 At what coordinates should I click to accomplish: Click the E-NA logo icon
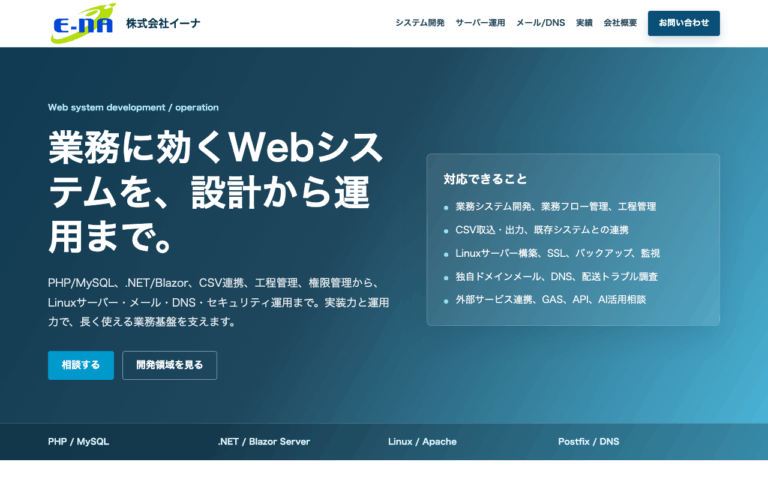click(x=83, y=23)
